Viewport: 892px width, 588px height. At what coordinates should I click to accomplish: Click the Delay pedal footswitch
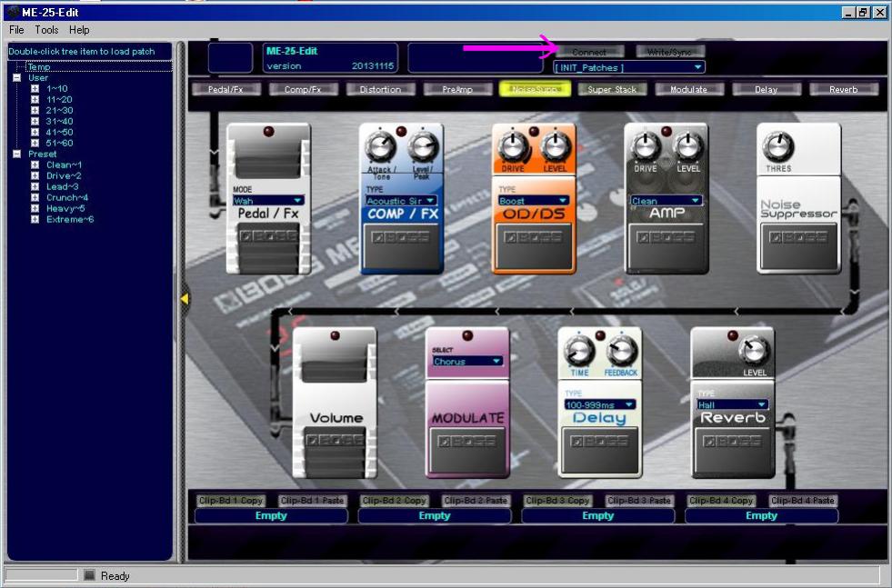(x=599, y=451)
